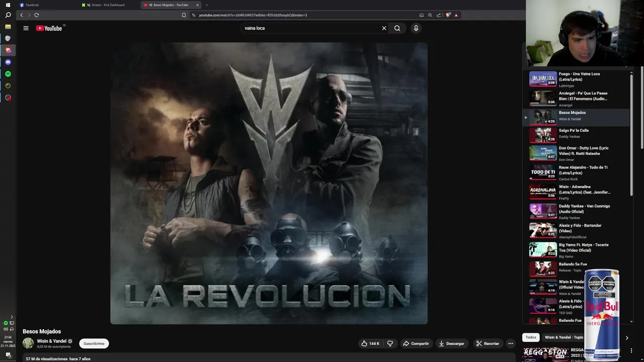This screenshot has width=644, height=362.
Task: Play Arcángel - Pa' Que La Pases Bien
Action: pos(576,99)
